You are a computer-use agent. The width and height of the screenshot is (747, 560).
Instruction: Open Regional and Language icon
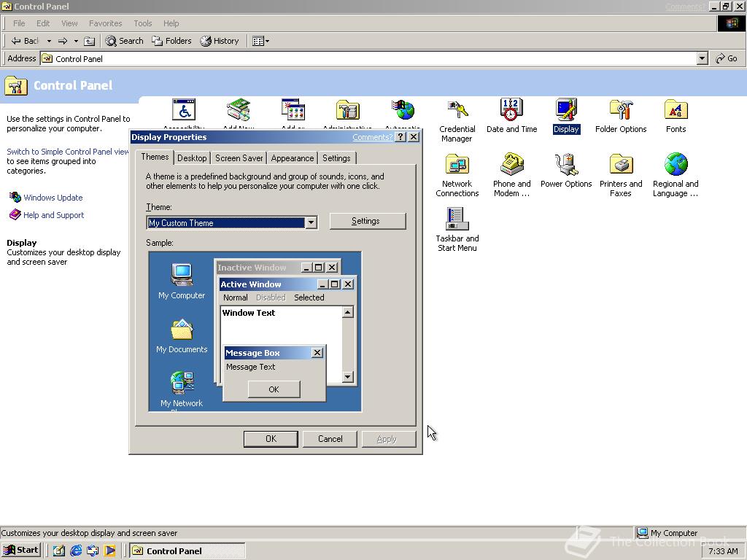click(676, 175)
